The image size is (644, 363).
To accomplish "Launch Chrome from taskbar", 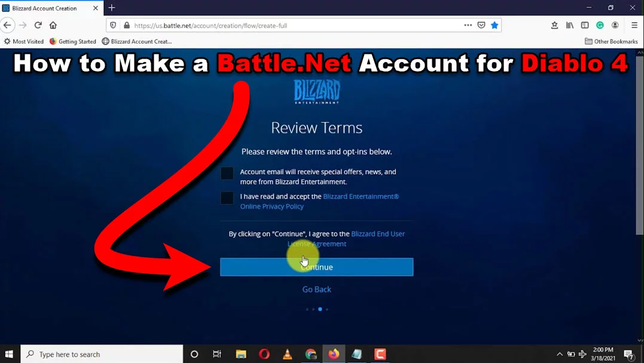I will coord(311,354).
